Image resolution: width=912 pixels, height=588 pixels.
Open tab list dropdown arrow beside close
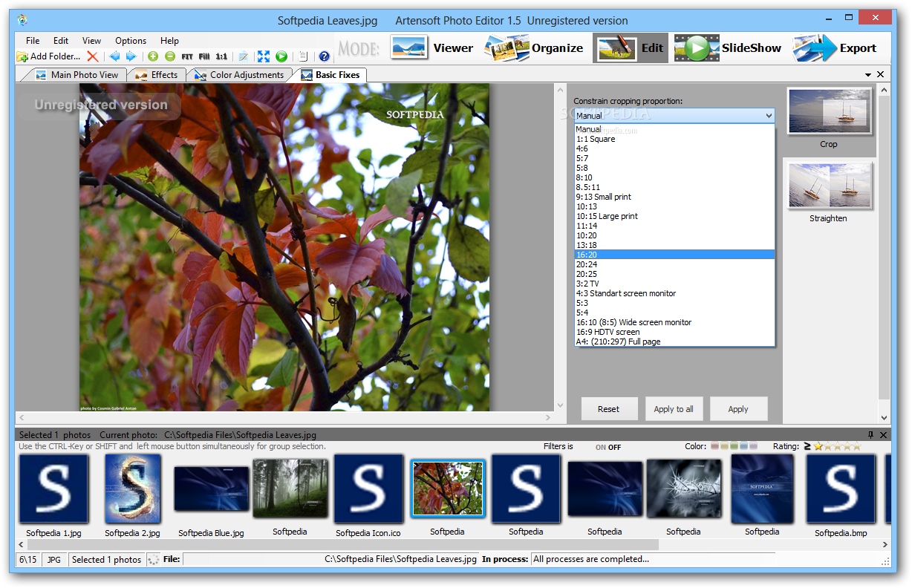868,75
